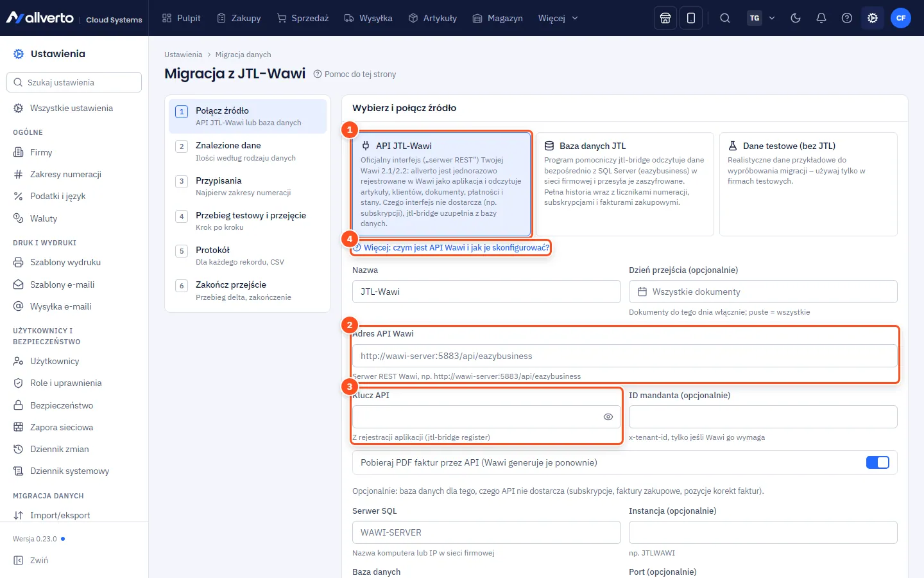The height and width of the screenshot is (578, 924).
Task: Open the Artykuły menu item
Action: click(433, 18)
